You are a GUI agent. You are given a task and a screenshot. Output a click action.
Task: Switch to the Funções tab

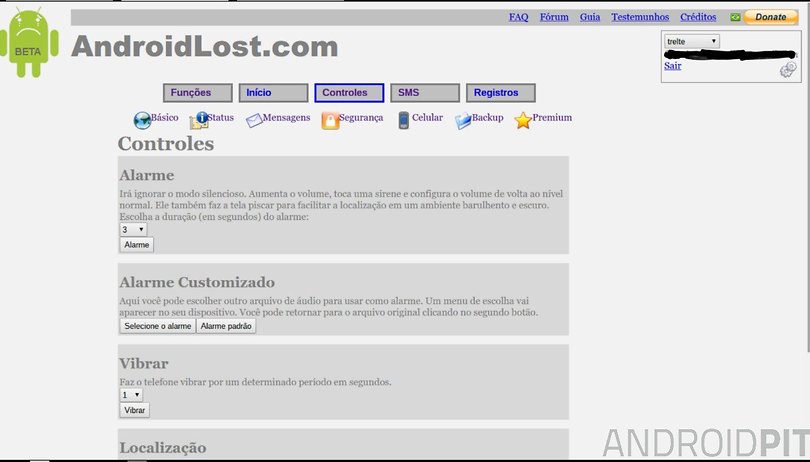[x=198, y=93]
